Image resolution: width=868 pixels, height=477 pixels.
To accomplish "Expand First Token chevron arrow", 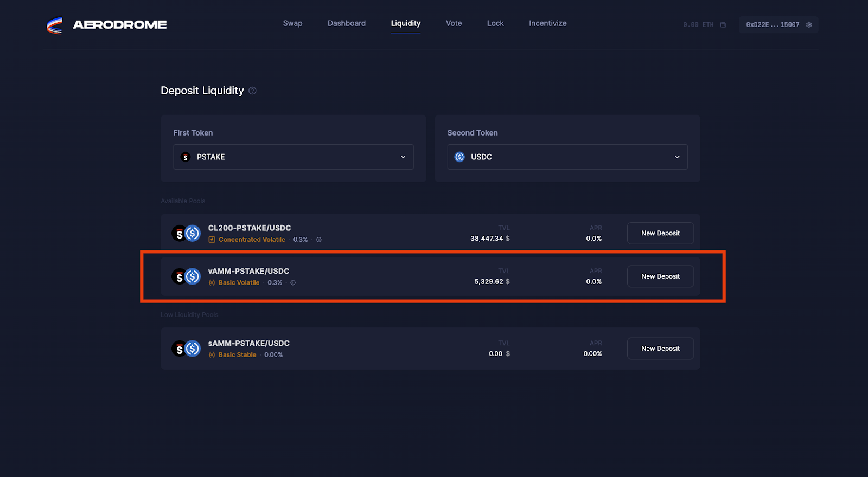I will click(x=403, y=157).
